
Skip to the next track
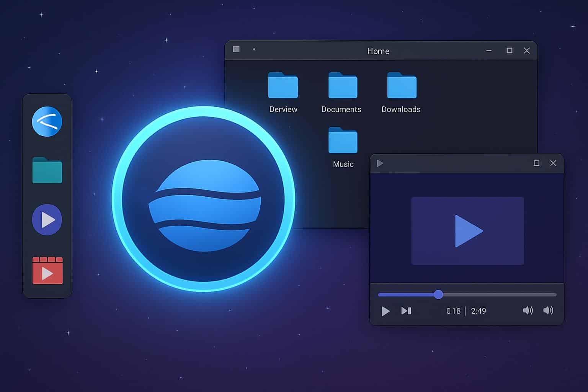point(406,311)
